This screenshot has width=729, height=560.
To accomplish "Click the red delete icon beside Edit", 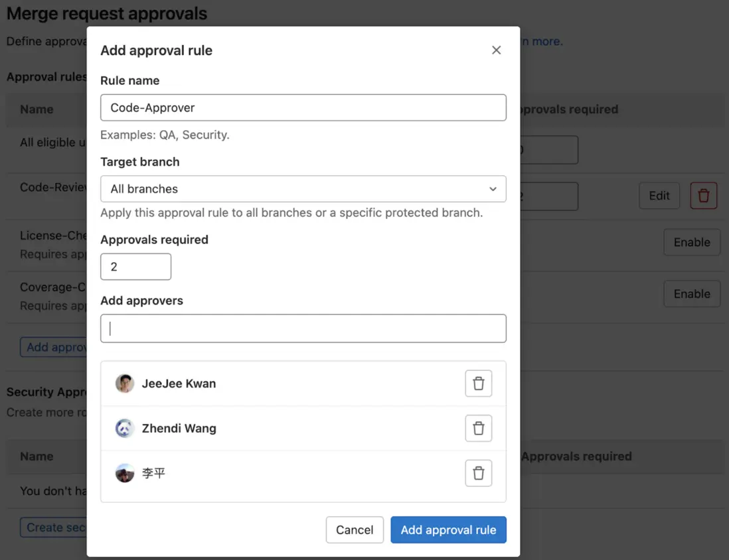I will point(704,196).
